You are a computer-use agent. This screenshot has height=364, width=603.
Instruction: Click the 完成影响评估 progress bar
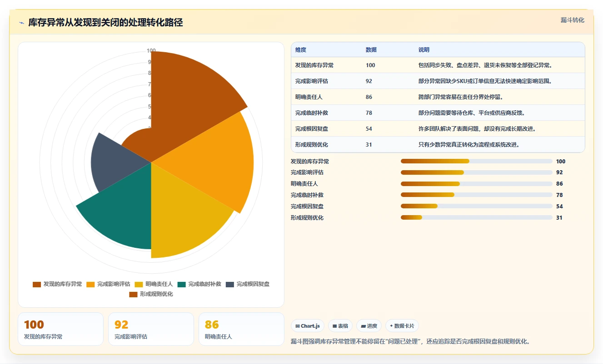pyautogui.click(x=477, y=172)
